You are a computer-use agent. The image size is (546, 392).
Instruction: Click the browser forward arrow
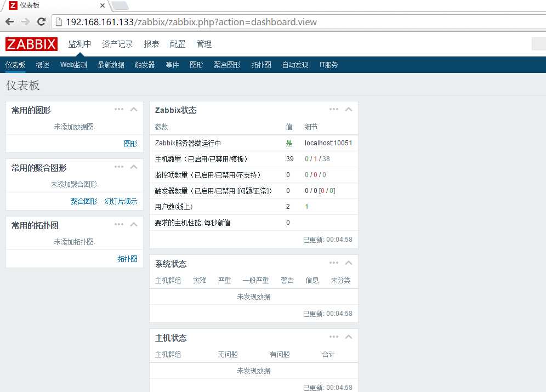pos(25,22)
